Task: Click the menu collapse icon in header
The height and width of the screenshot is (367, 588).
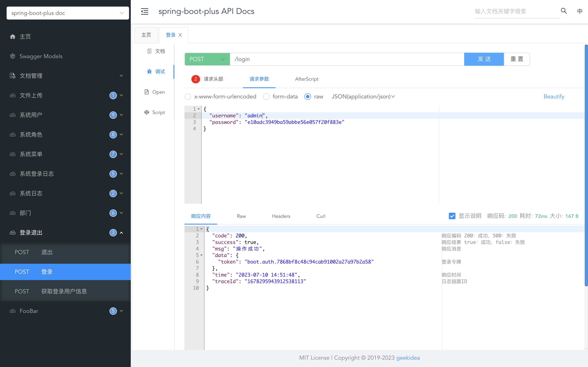Action: tap(144, 11)
